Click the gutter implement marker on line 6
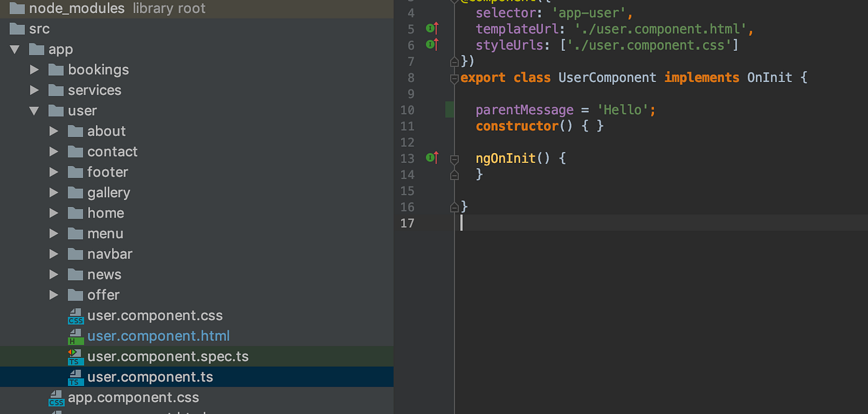 point(432,45)
